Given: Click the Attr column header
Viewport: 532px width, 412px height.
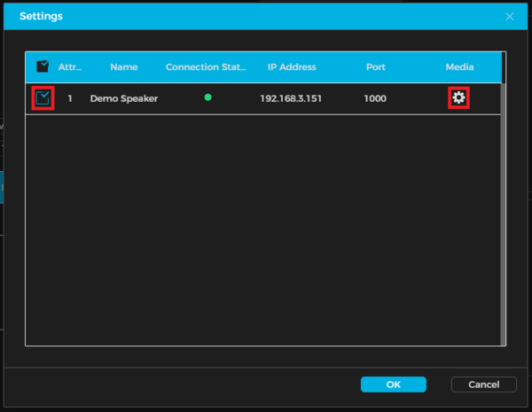Looking at the screenshot, I should (x=70, y=66).
